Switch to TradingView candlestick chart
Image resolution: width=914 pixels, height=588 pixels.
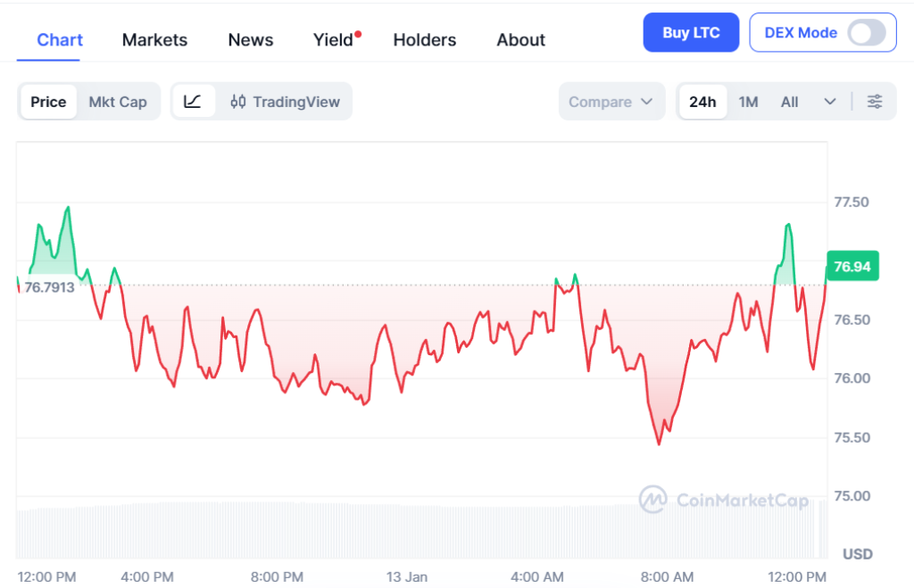pos(285,102)
